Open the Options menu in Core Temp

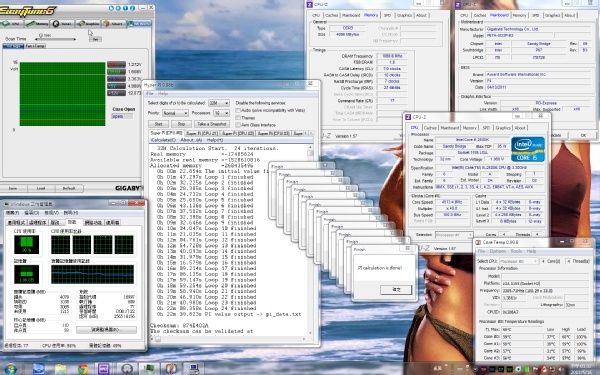point(497,251)
